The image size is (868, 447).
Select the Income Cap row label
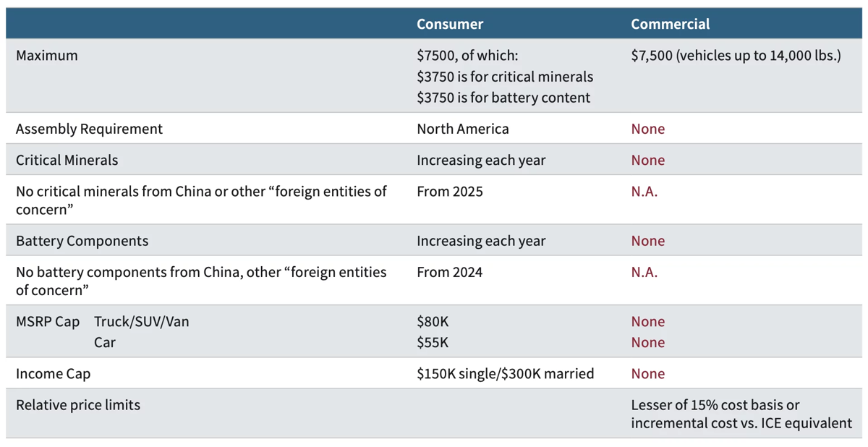[x=53, y=374]
